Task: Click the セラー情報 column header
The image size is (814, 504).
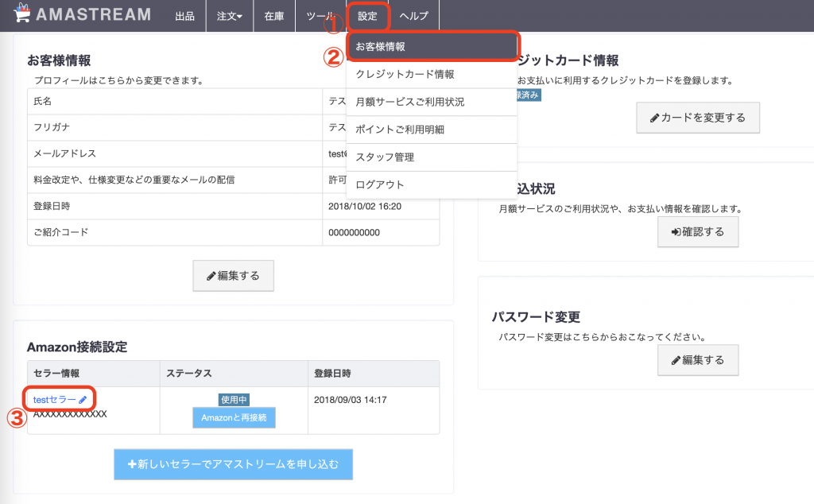Action: [x=56, y=373]
